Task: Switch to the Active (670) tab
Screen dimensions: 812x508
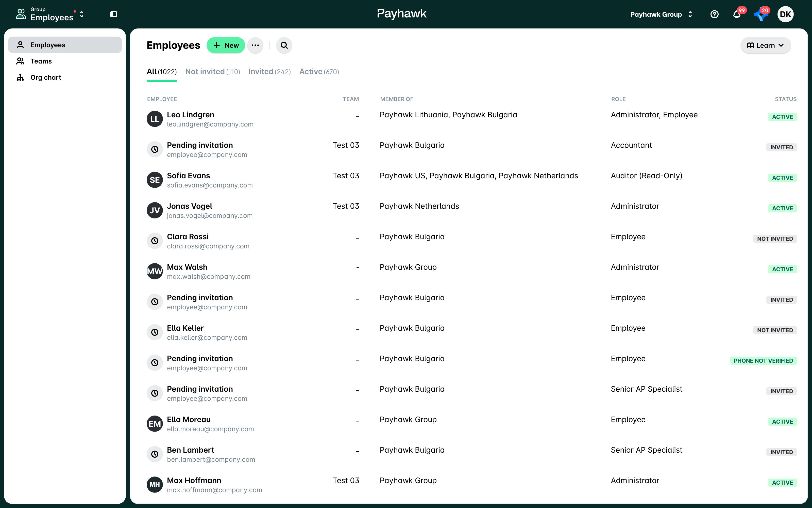Action: click(x=319, y=72)
